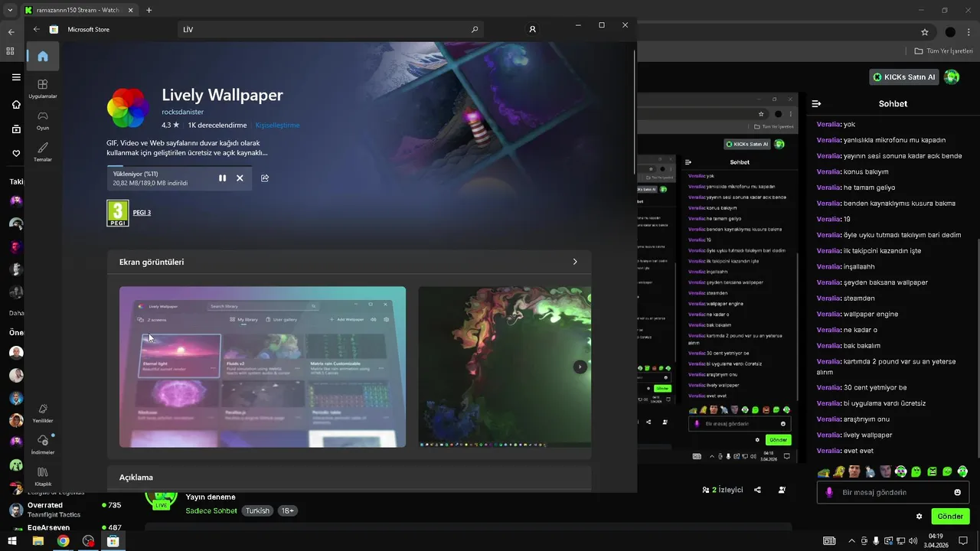Open the emoji picker in chat input
Viewport: 980px width, 551px height.
pyautogui.click(x=957, y=492)
